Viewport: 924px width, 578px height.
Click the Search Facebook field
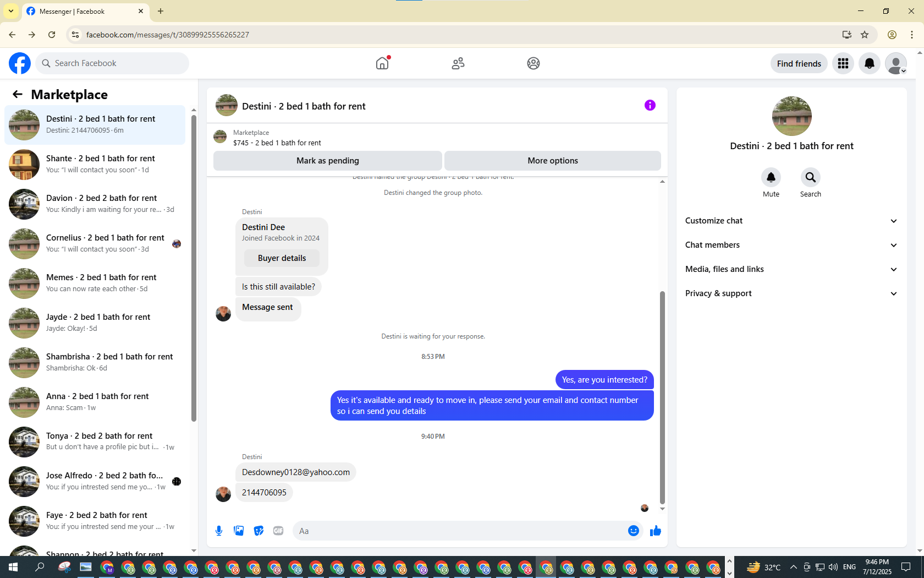click(x=112, y=63)
